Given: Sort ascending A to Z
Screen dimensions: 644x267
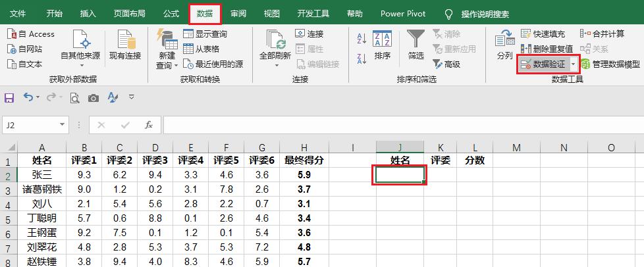Looking at the screenshot, I should pyautogui.click(x=362, y=39).
